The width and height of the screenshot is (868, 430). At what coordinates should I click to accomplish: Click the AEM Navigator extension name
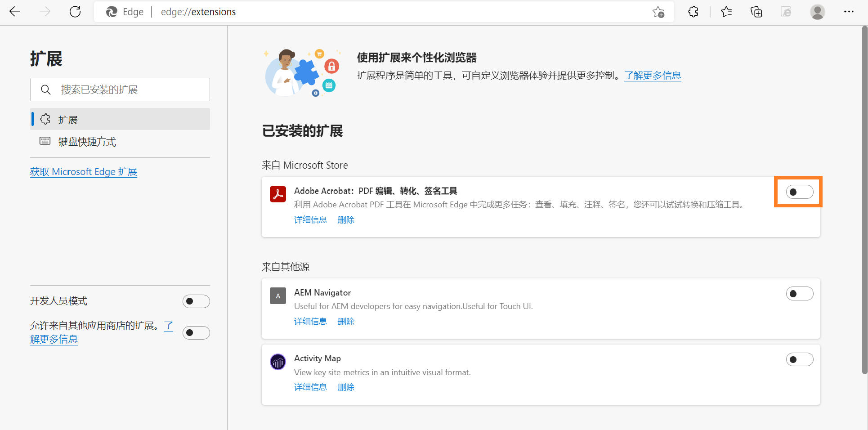click(x=322, y=292)
